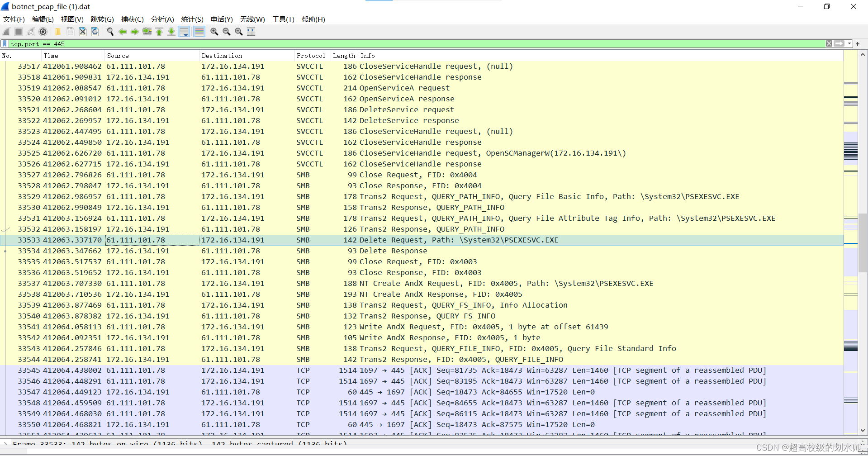Viewport: 868px width, 456px height.
Task: Open a capture file via folder icon
Action: pyautogui.click(x=58, y=32)
